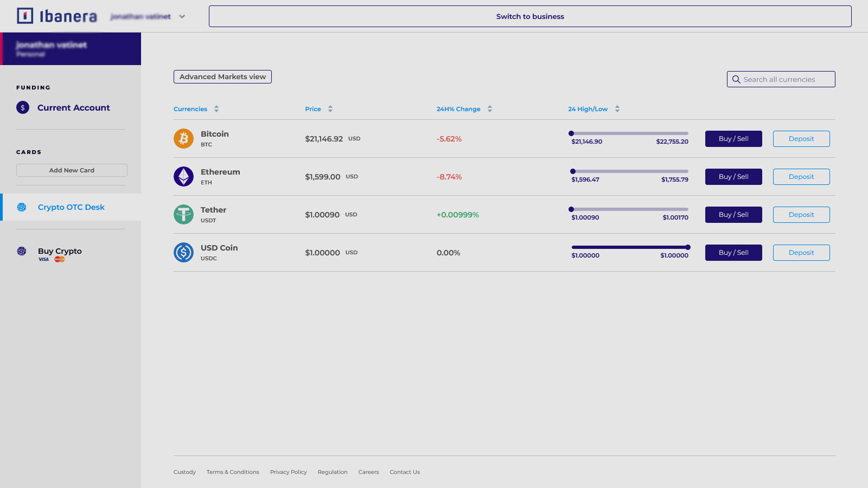
Task: Open Careers footer link
Action: pos(368,472)
